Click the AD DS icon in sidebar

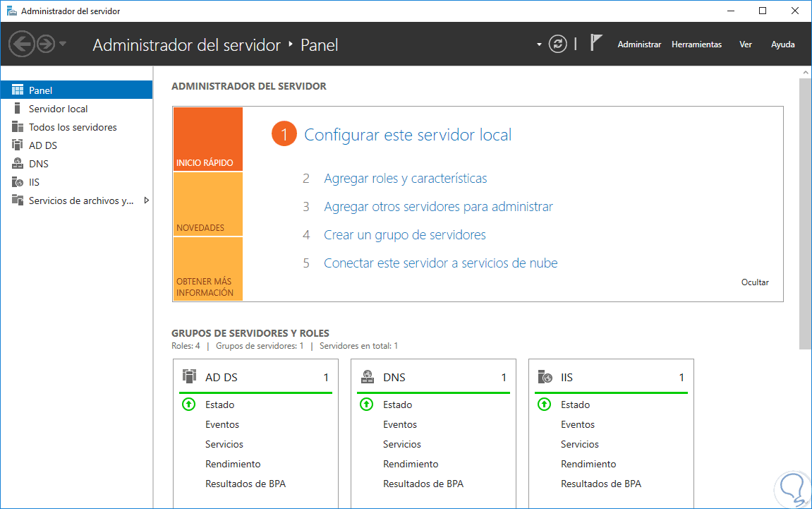18,145
